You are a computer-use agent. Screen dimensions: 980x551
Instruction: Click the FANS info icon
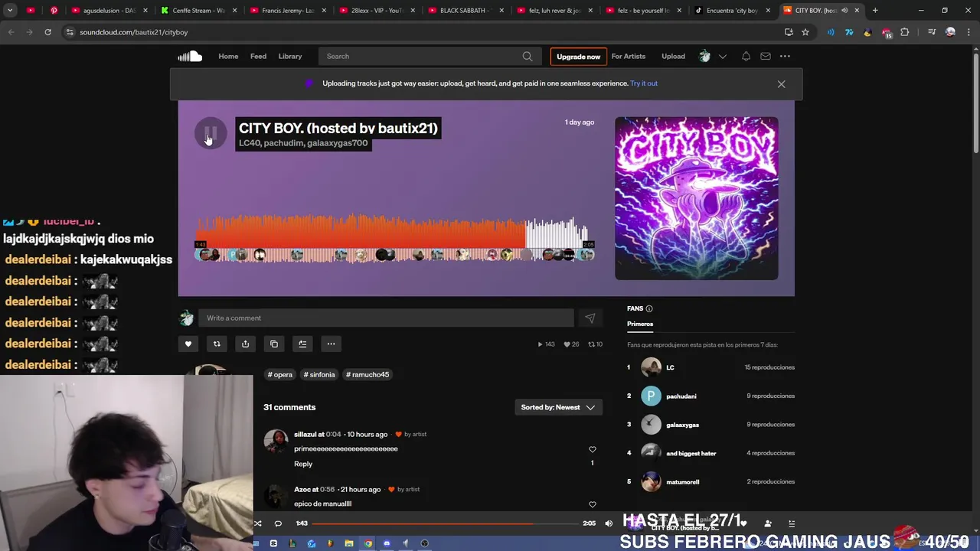click(x=649, y=308)
